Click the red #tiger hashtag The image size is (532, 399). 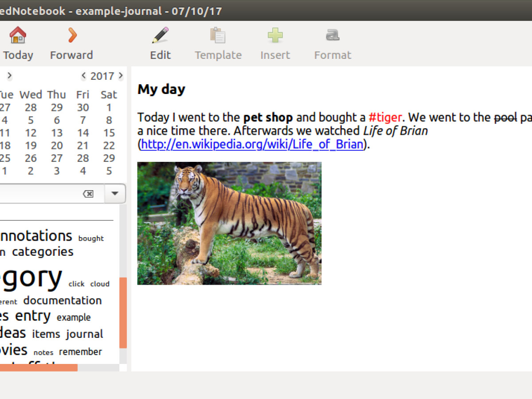point(385,117)
